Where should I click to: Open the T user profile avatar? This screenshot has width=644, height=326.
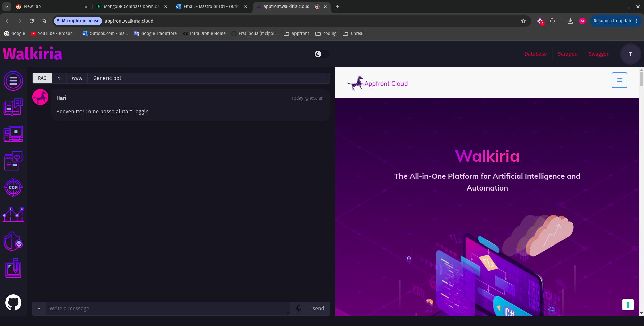coord(630,54)
